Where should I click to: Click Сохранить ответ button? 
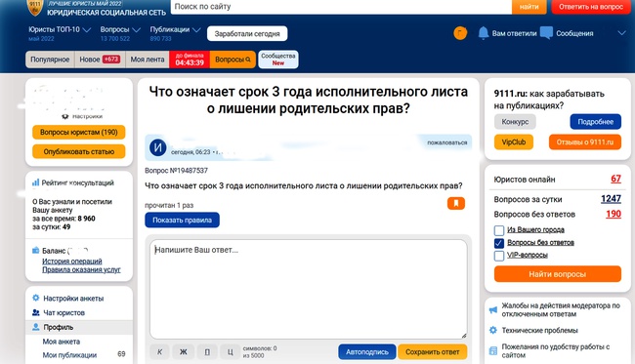pos(433,352)
